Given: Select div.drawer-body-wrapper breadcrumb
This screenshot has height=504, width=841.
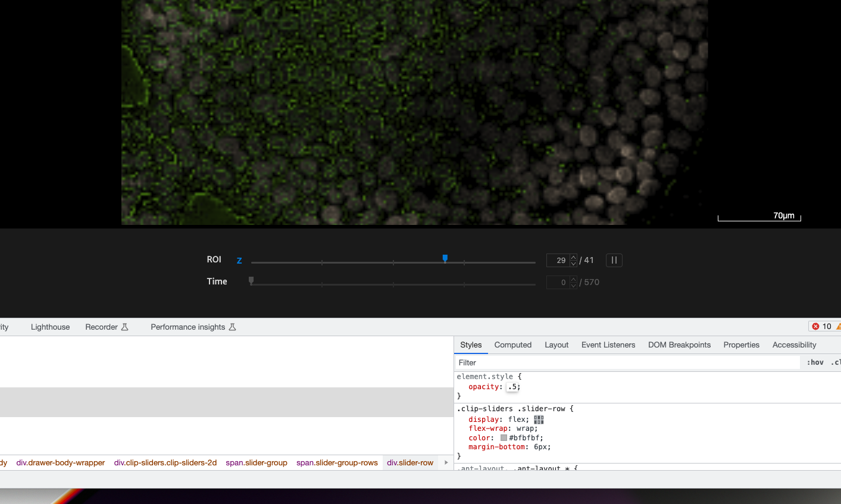Looking at the screenshot, I should pos(61,462).
